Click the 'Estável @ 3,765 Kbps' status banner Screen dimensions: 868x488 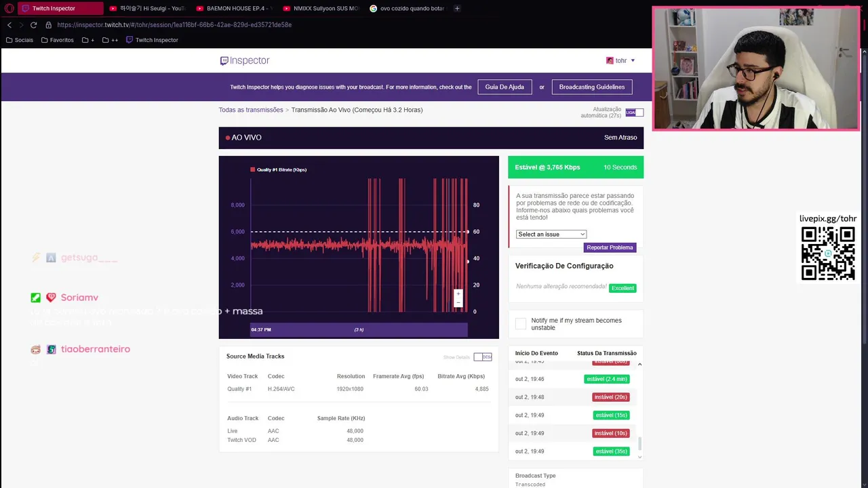576,167
